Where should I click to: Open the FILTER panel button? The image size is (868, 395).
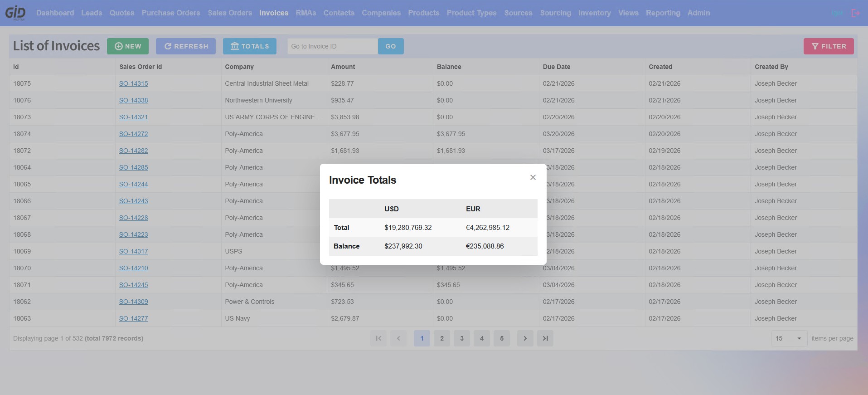click(x=829, y=46)
